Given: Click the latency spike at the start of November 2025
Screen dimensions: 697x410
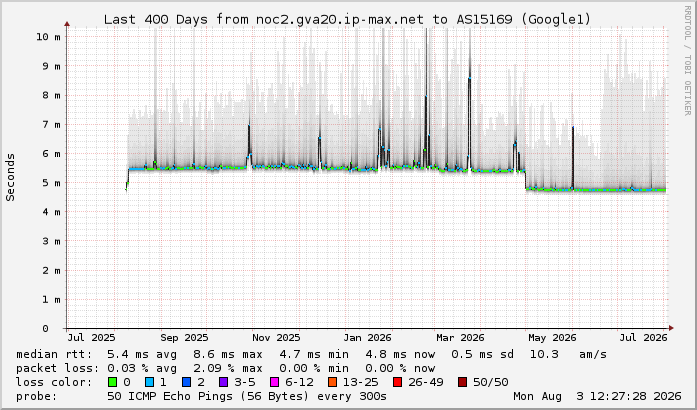Looking at the screenshot, I should tap(249, 145).
